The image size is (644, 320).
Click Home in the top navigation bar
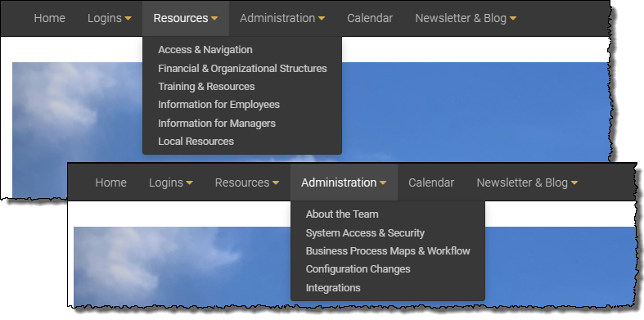49,18
